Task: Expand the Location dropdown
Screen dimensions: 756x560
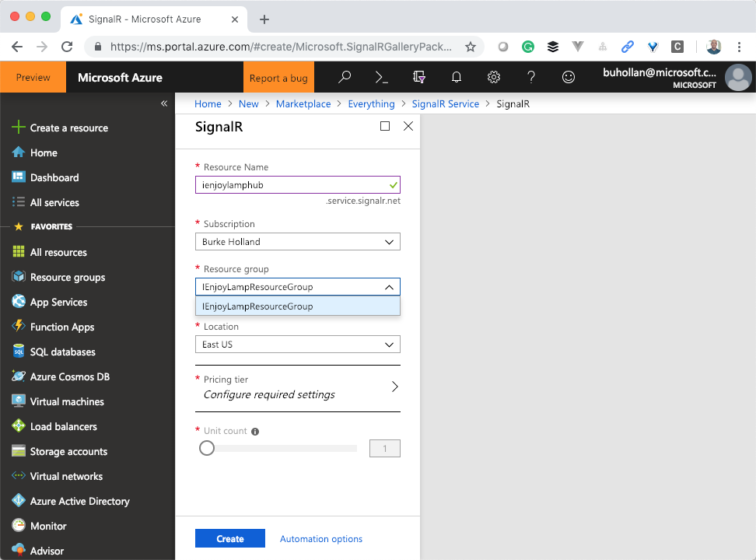Action: [x=297, y=345]
